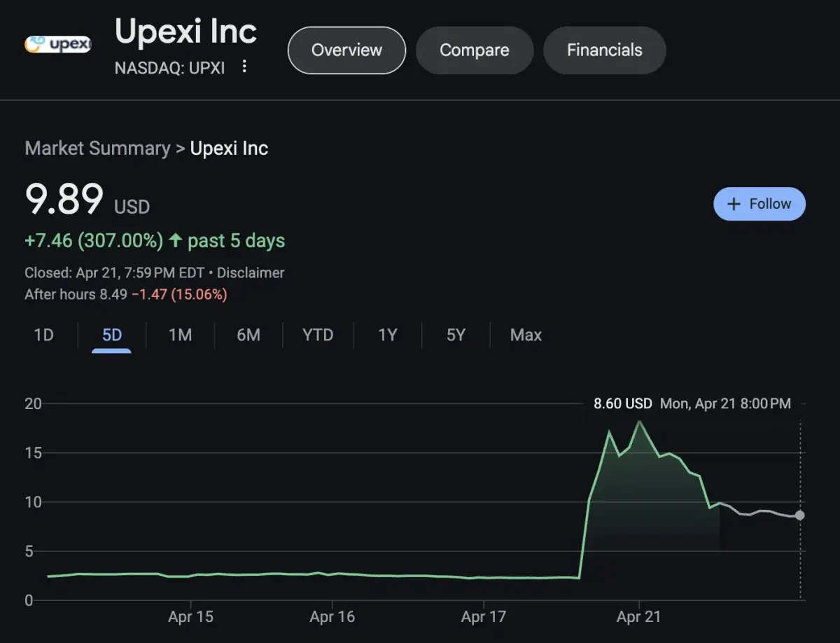This screenshot has height=643, width=840.
Task: Select the 5D time range
Action: pyautogui.click(x=112, y=335)
